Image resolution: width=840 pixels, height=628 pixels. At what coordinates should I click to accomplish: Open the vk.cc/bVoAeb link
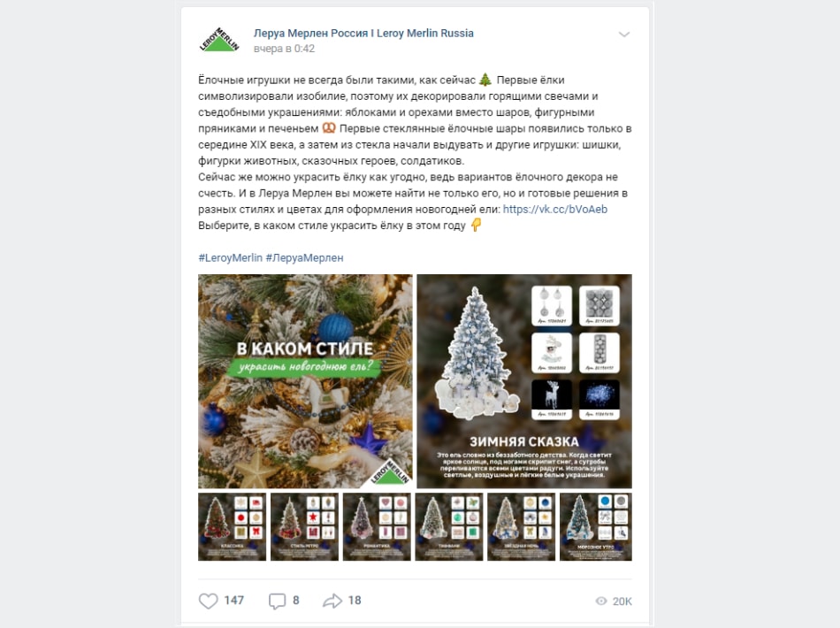pyautogui.click(x=555, y=210)
